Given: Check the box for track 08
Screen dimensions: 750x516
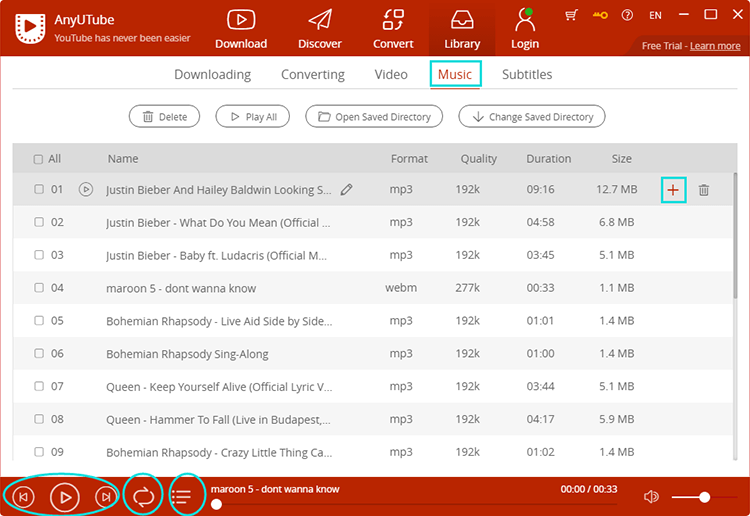Looking at the screenshot, I should 39,419.
